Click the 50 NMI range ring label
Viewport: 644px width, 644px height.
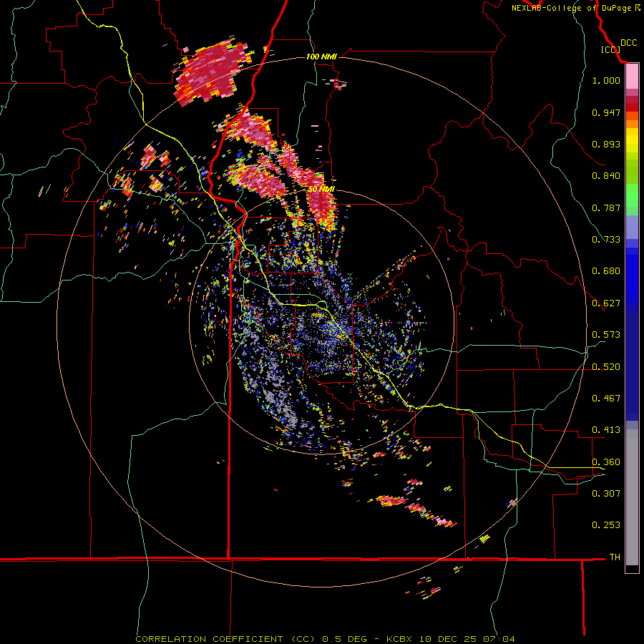point(321,190)
